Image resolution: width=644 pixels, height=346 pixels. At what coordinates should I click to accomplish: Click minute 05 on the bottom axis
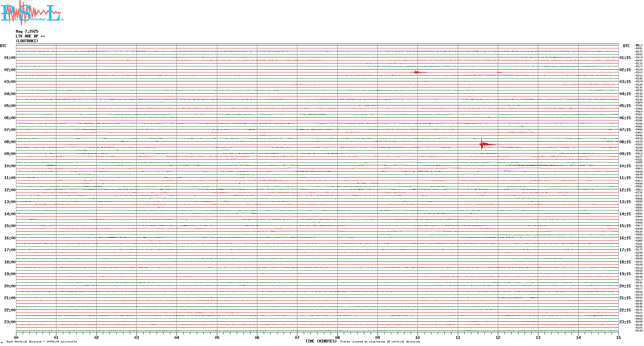click(217, 337)
